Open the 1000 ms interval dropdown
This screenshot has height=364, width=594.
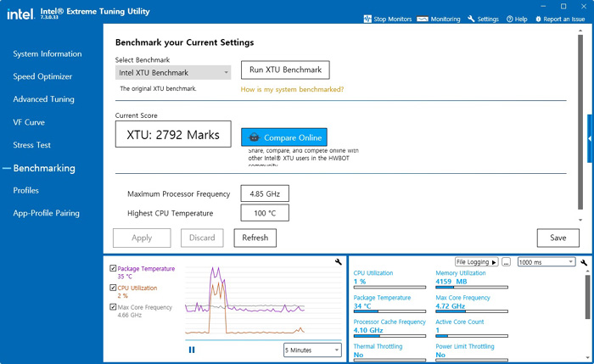tap(546, 262)
